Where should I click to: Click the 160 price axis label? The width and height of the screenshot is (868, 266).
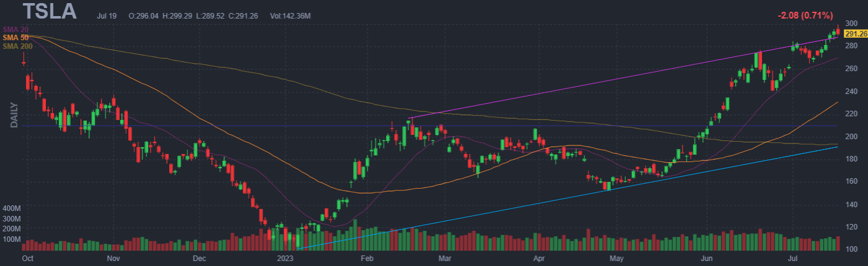(x=850, y=182)
